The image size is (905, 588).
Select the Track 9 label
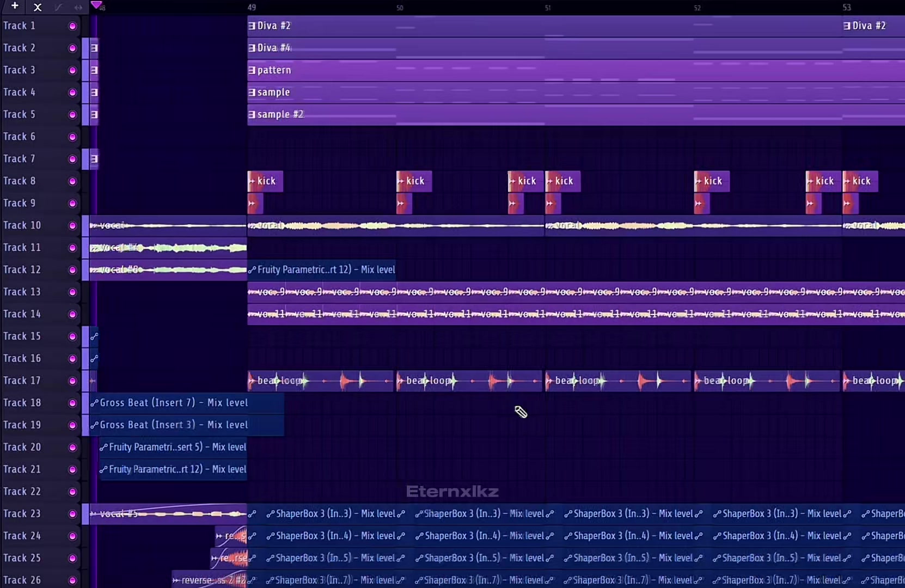coord(20,203)
